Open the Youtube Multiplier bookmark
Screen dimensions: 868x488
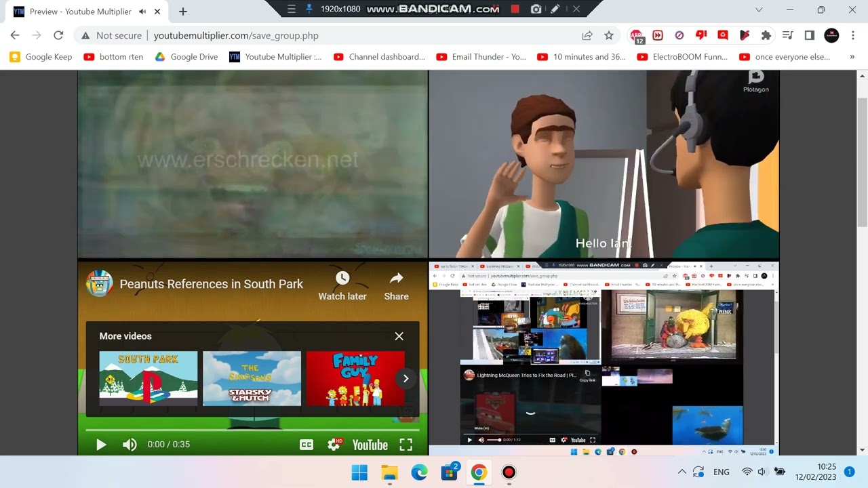coord(276,57)
